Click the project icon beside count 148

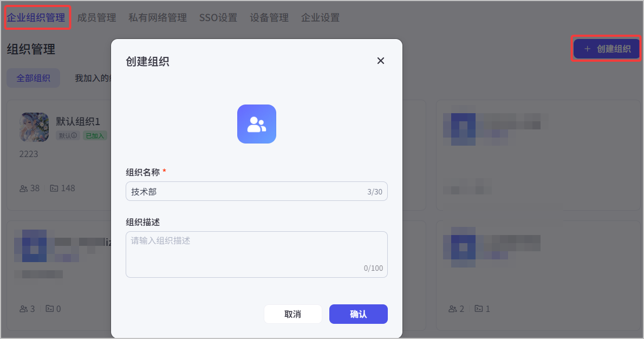[x=54, y=188]
